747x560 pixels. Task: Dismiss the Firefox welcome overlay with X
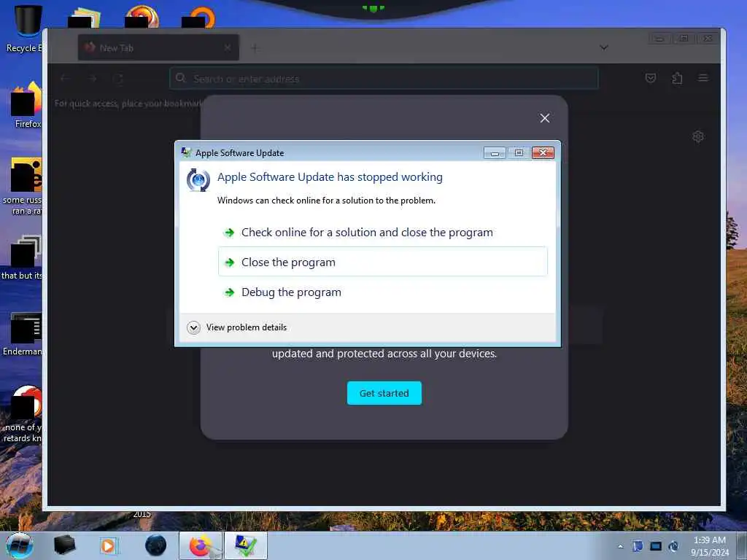click(x=544, y=118)
